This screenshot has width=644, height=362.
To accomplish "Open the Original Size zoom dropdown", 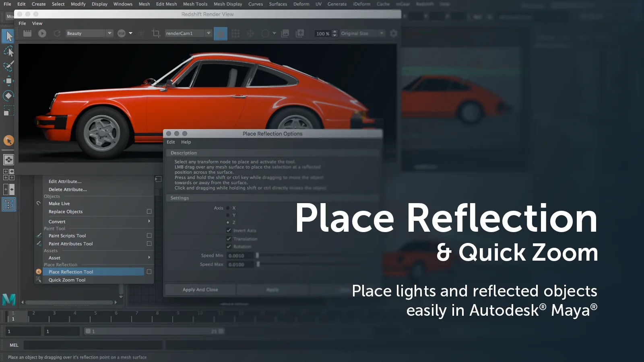I will tap(382, 33).
